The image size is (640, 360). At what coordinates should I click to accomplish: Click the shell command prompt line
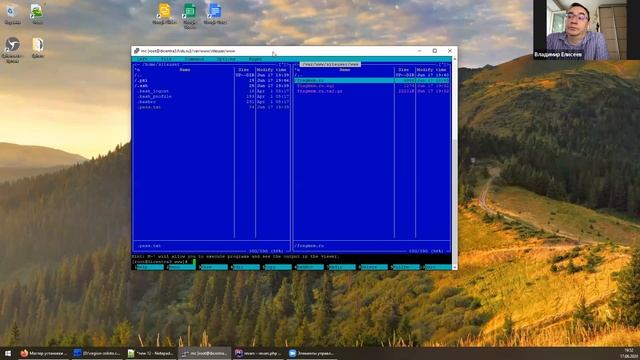point(291,262)
